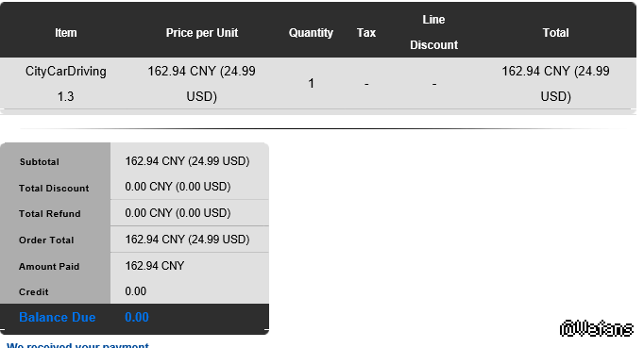
Task: Click the quantity value 1
Action: tap(311, 84)
